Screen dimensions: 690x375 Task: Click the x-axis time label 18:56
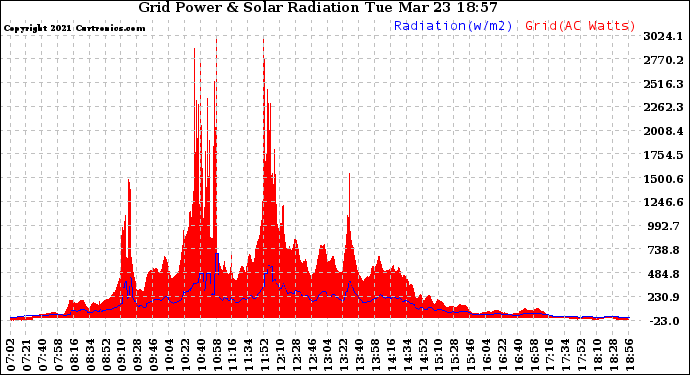point(629,355)
